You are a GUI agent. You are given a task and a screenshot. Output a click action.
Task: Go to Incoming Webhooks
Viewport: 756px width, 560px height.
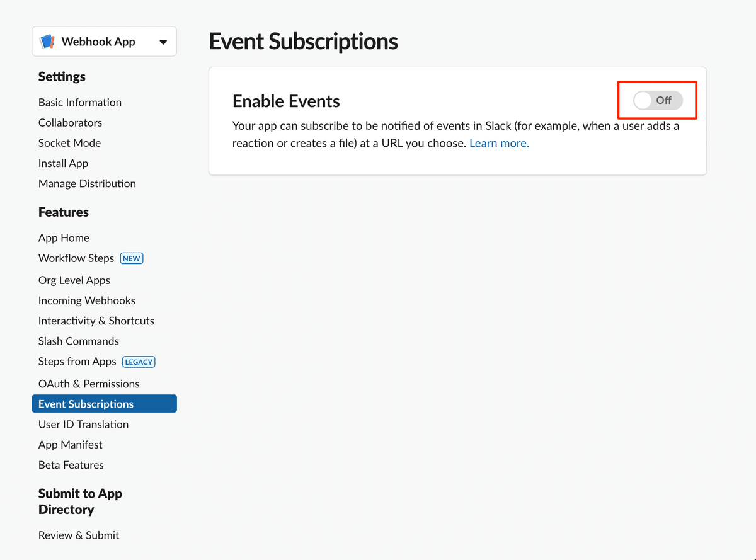click(87, 300)
